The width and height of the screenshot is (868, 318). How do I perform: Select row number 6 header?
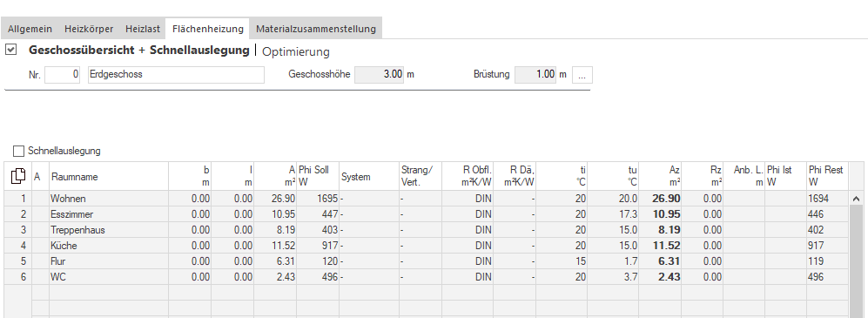18,277
